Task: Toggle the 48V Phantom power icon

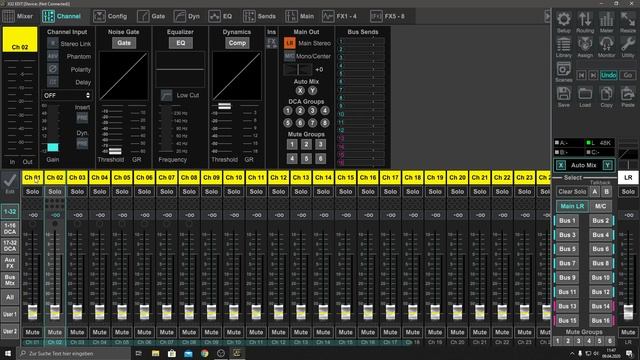Action: point(53,56)
